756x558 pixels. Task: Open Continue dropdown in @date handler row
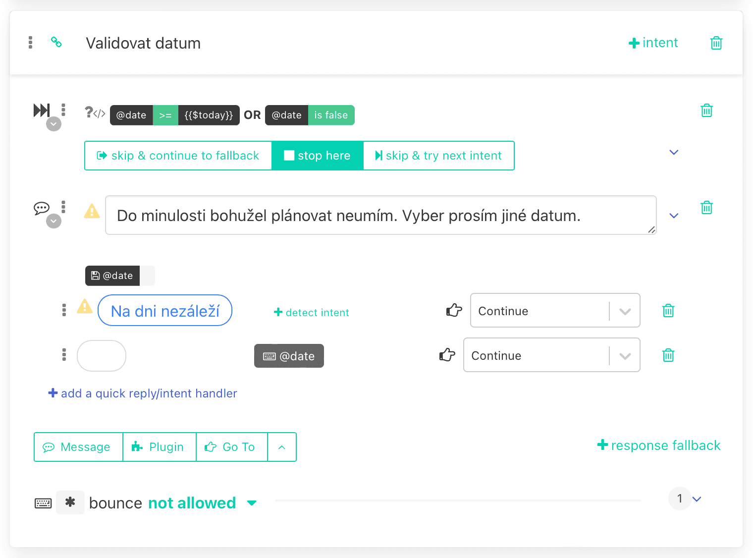[552, 355]
